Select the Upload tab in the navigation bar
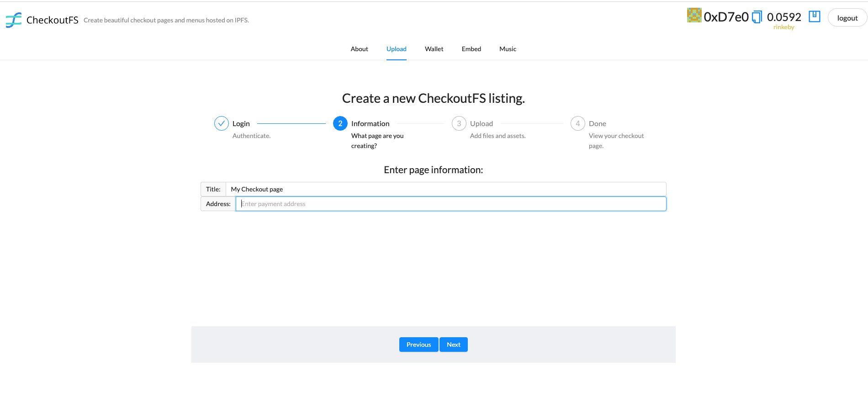This screenshot has width=868, height=419. point(397,49)
